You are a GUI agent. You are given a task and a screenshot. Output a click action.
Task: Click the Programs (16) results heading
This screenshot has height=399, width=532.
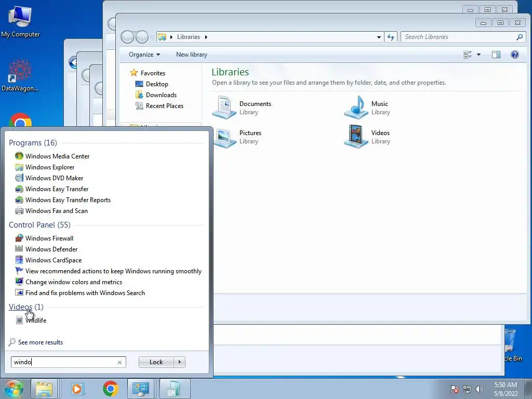[x=33, y=142]
